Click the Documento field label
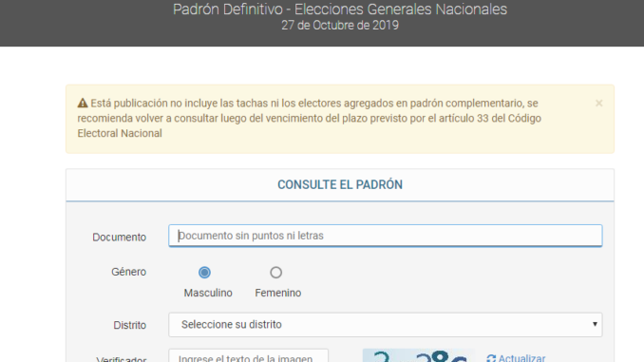 (x=119, y=238)
